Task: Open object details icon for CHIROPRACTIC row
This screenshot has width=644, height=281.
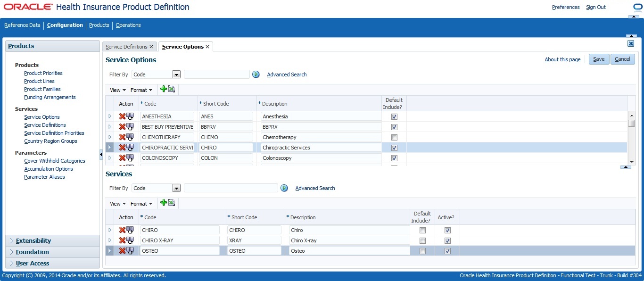Action: (130, 148)
